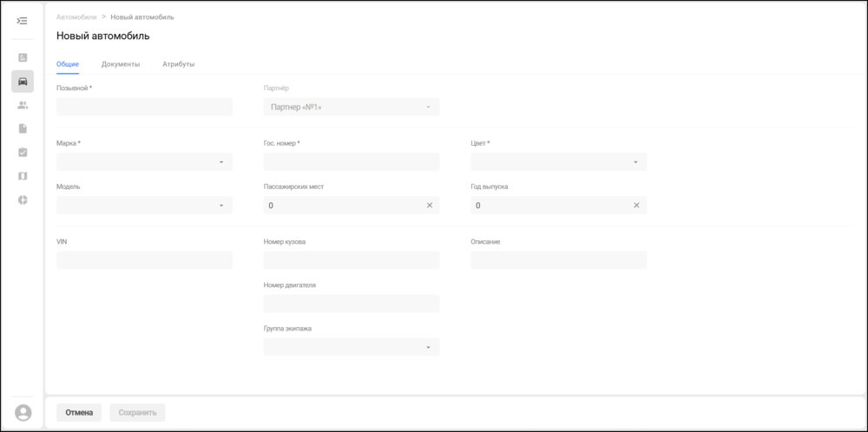Click into the Номер кузова field
The height and width of the screenshot is (432, 868).
coord(352,260)
